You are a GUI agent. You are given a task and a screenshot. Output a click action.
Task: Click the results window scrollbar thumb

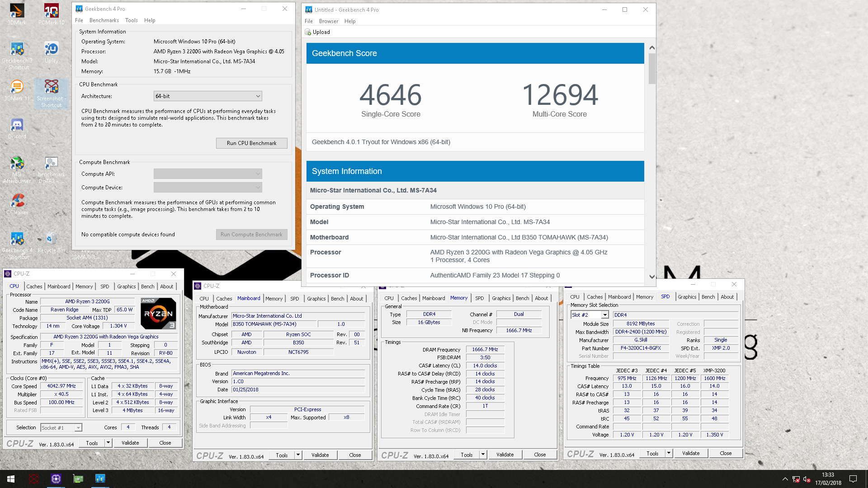[x=651, y=69]
